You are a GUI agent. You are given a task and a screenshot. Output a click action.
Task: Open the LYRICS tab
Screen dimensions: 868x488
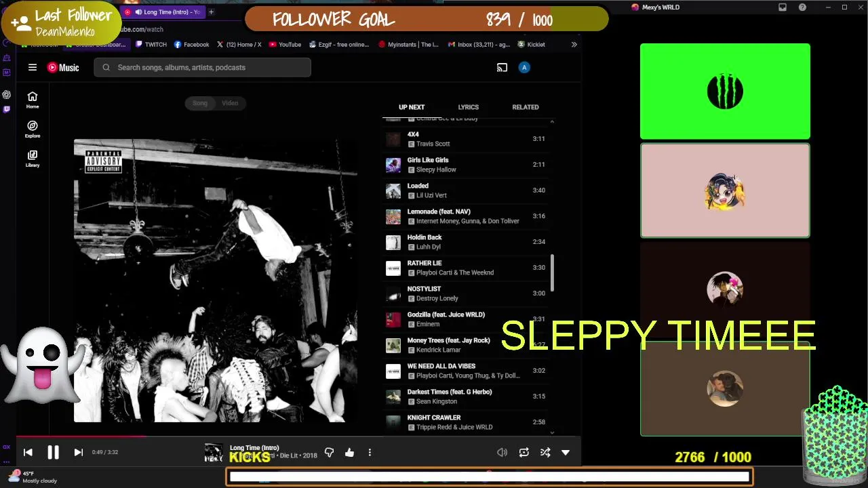tap(468, 107)
